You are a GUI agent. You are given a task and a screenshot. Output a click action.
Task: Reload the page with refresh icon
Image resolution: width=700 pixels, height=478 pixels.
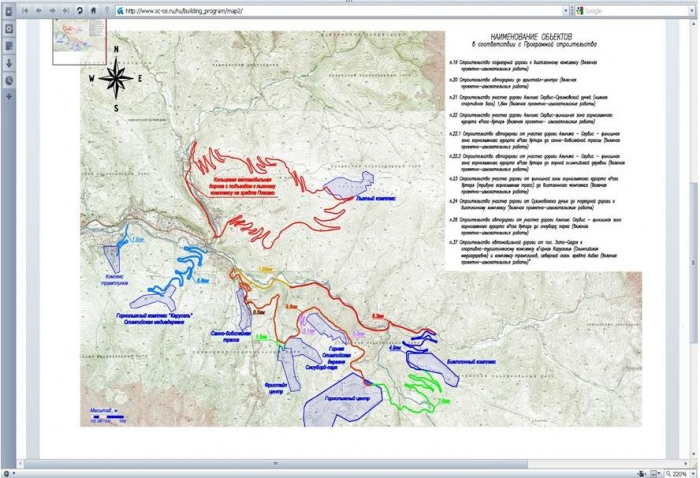click(x=79, y=9)
